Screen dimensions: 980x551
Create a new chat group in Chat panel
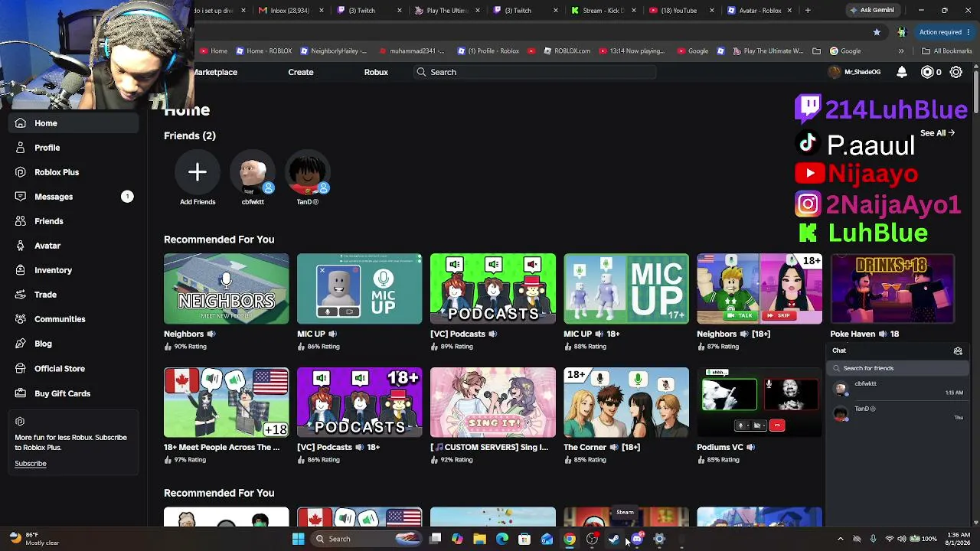point(958,350)
